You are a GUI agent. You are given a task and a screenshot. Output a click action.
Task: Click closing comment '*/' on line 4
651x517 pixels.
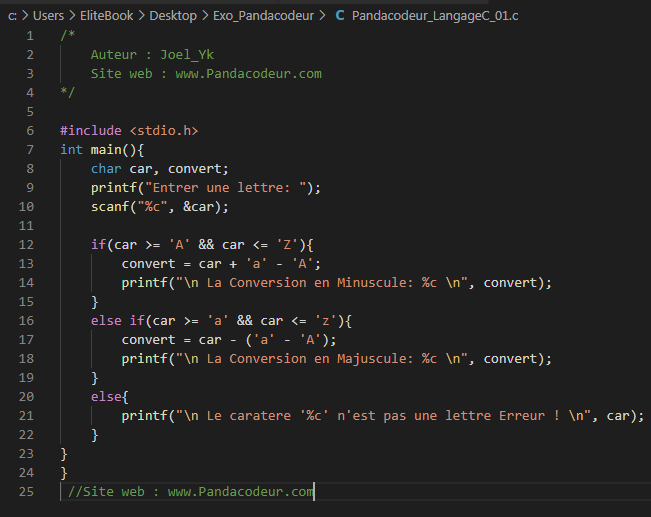[68, 92]
